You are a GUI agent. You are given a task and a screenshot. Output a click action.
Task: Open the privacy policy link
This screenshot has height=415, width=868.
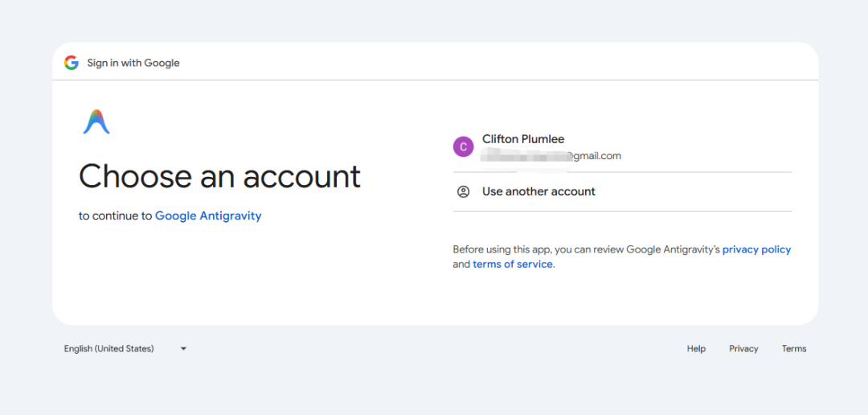tap(756, 249)
